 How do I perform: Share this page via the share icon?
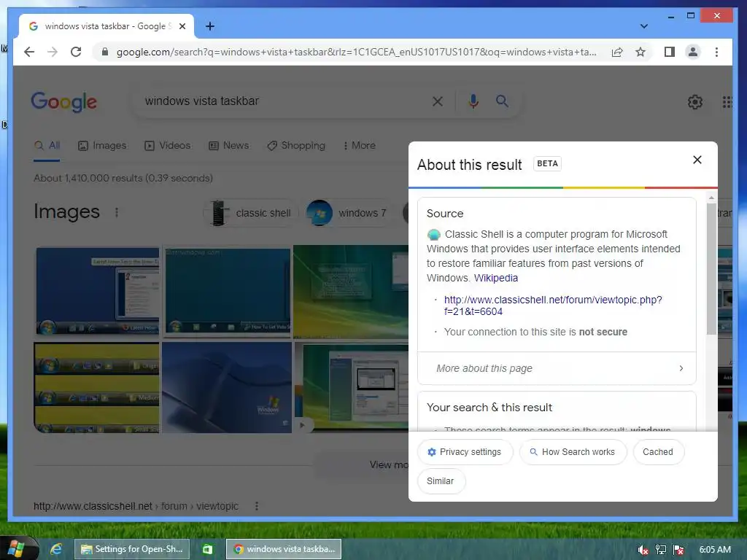point(617,52)
